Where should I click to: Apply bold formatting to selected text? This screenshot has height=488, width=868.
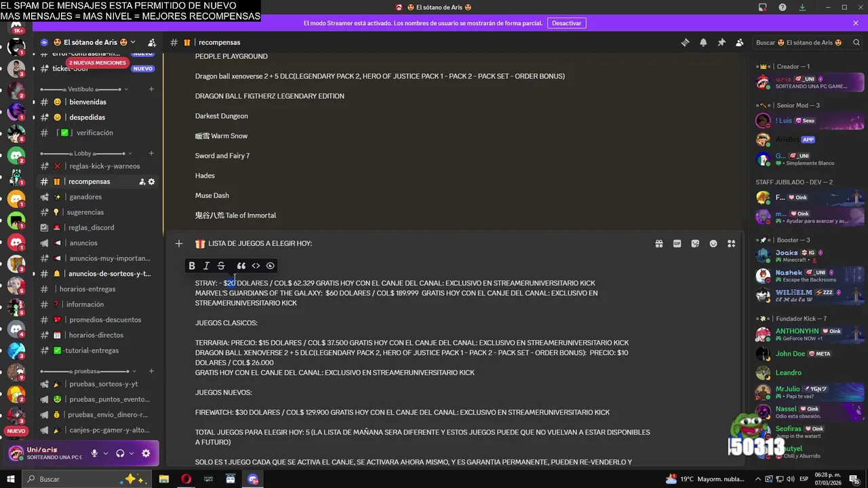click(192, 266)
